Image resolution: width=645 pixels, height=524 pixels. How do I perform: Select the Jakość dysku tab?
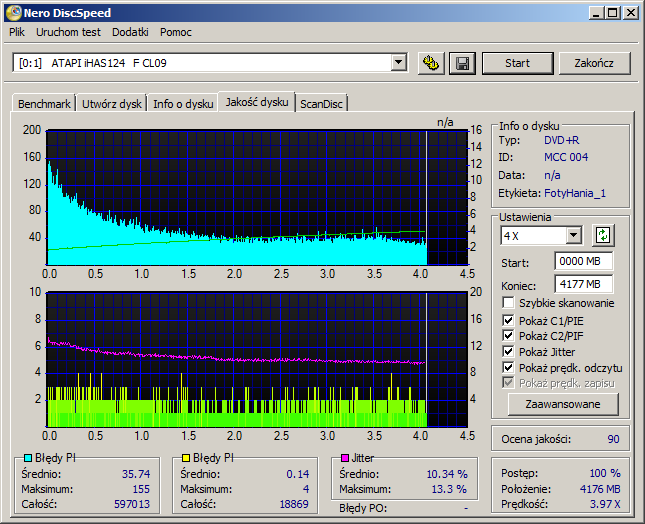click(257, 102)
